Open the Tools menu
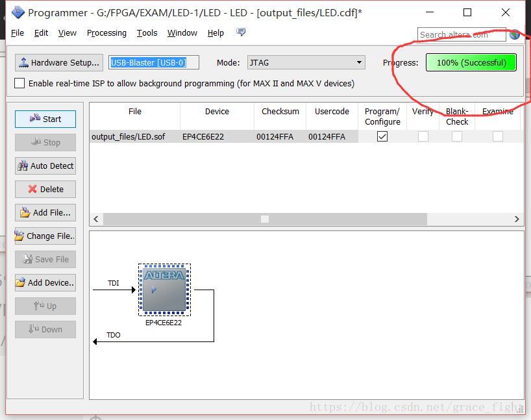The height and width of the screenshot is (420, 531). coord(147,33)
